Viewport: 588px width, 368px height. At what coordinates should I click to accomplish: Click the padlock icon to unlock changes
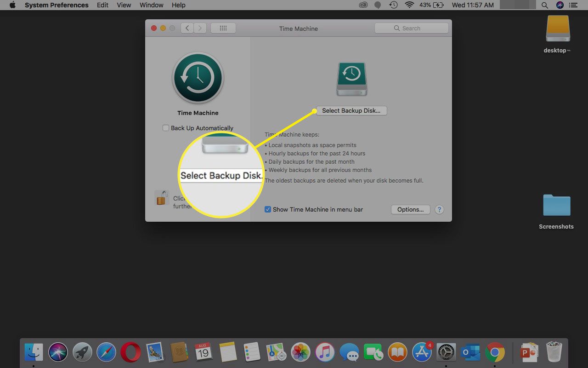(x=162, y=198)
